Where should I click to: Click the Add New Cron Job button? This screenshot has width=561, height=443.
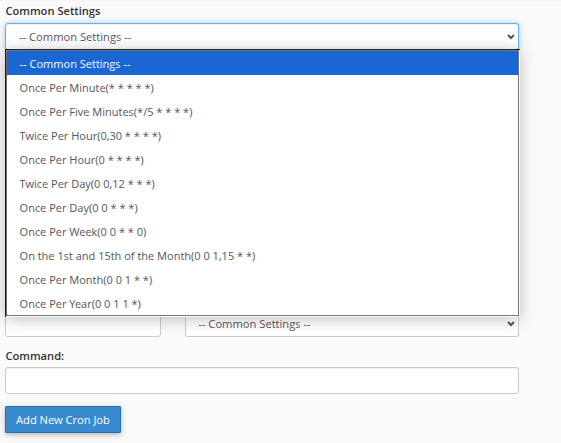[x=63, y=419]
